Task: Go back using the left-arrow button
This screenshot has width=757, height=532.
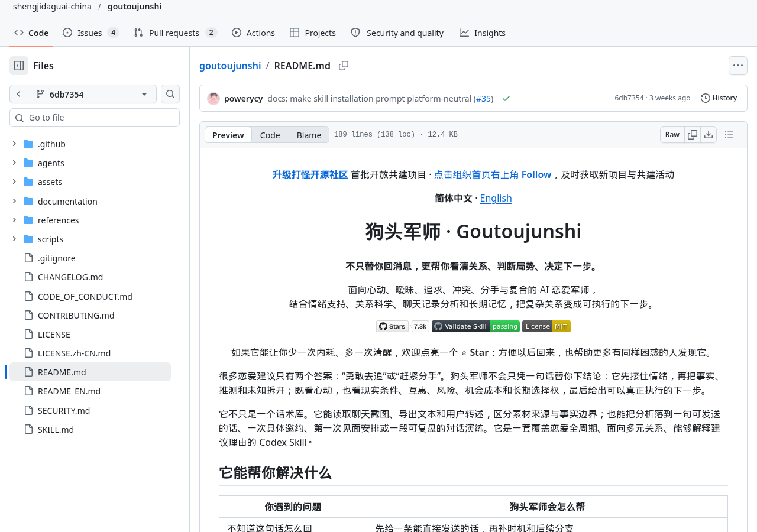Action: [18, 94]
